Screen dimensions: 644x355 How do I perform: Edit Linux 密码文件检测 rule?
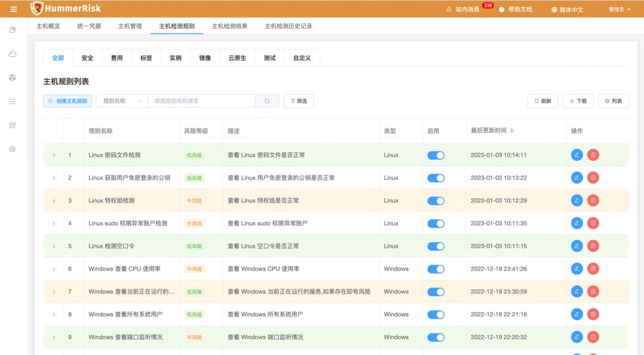577,155
